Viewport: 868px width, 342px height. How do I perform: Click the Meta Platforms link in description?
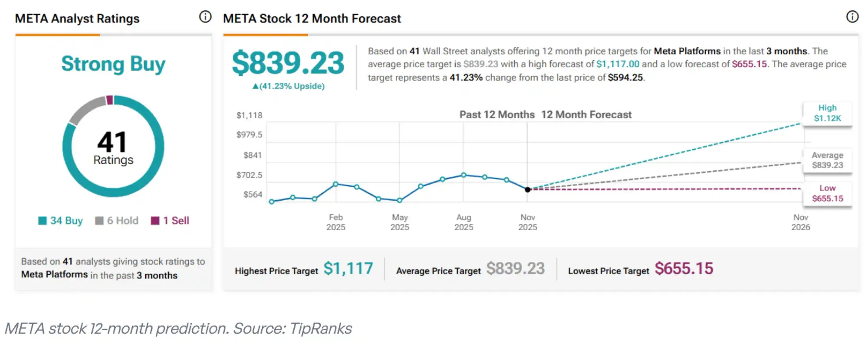(687, 51)
